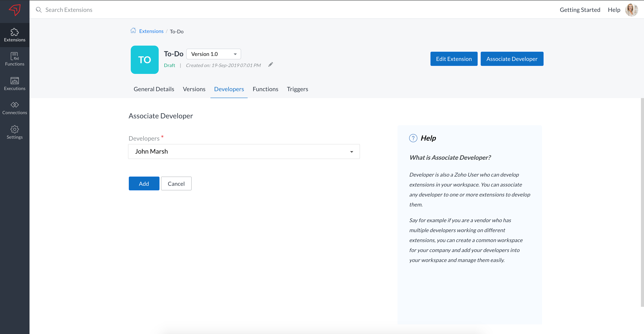Screen dimensions: 644x334
Task: Click the red Zoho Sigma logo icon
Action: click(x=15, y=10)
